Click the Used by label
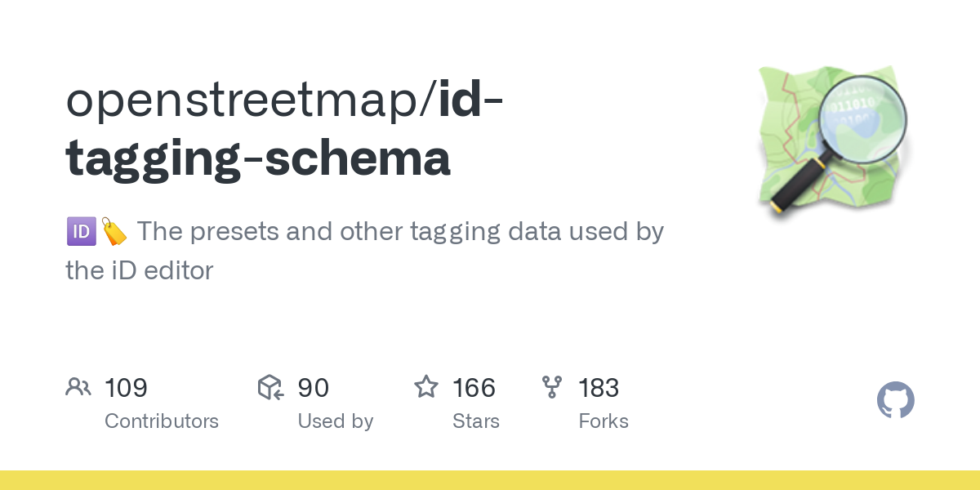Image resolution: width=980 pixels, height=490 pixels. tap(336, 421)
